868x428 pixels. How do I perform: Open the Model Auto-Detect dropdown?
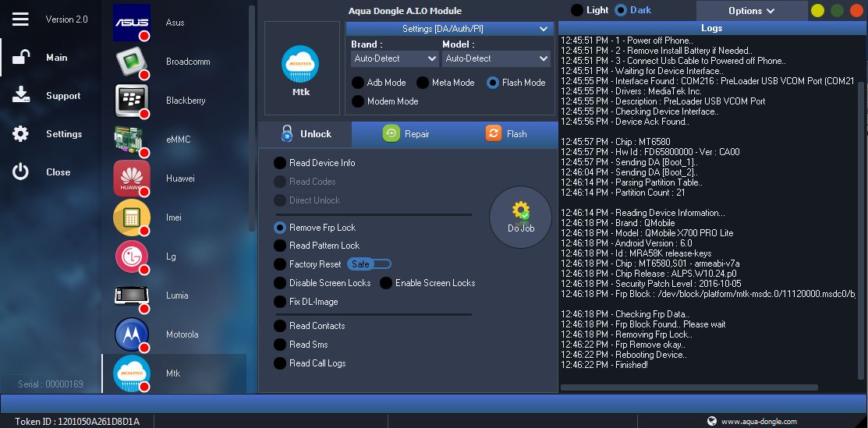(496, 58)
